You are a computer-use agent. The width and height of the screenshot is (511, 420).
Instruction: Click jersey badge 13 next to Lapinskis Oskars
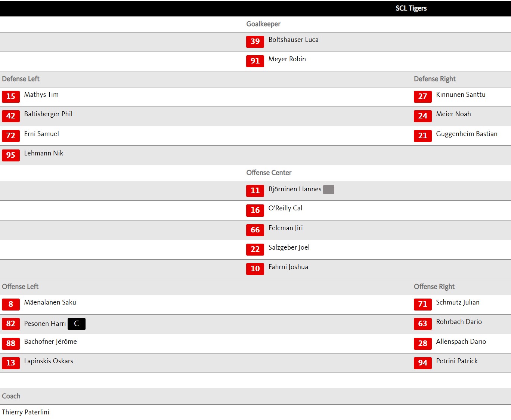(x=11, y=363)
